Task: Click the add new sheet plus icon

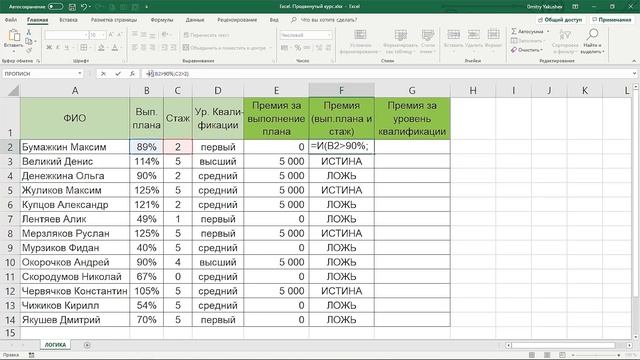Action: click(87, 345)
